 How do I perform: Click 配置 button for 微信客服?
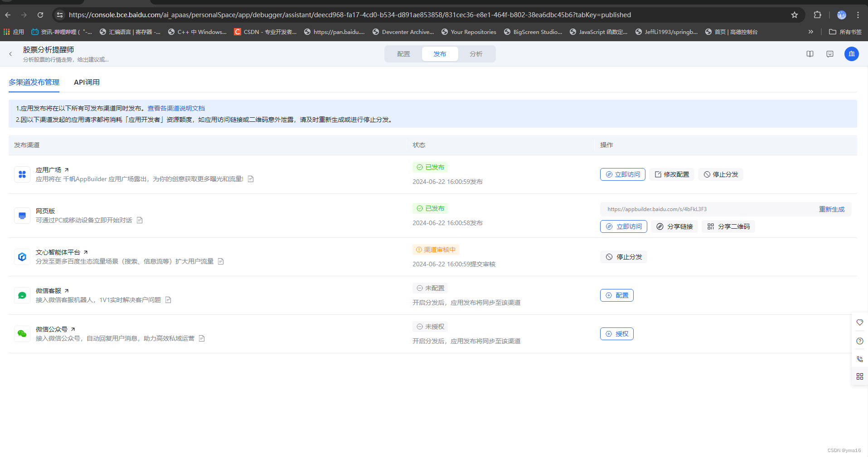(x=617, y=295)
